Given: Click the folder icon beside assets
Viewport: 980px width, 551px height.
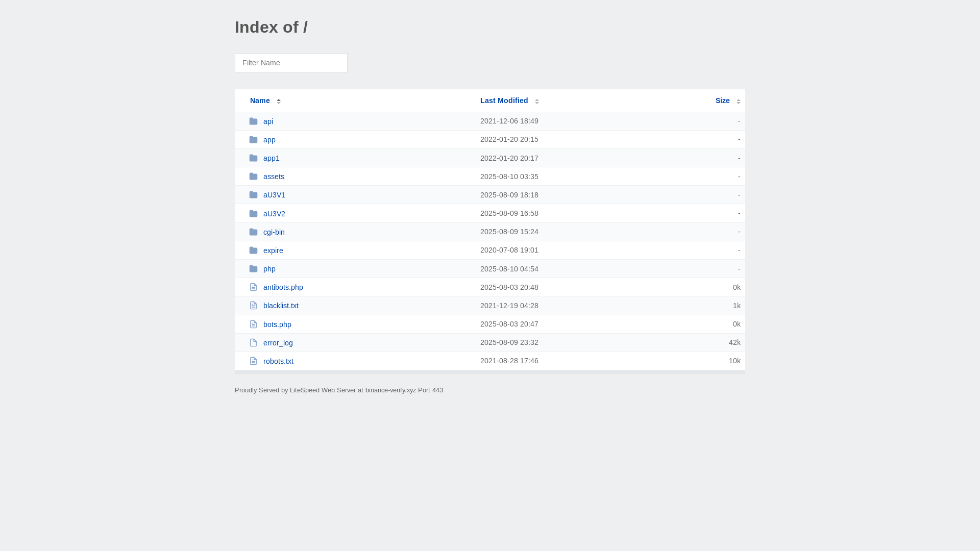Looking at the screenshot, I should click(253, 177).
